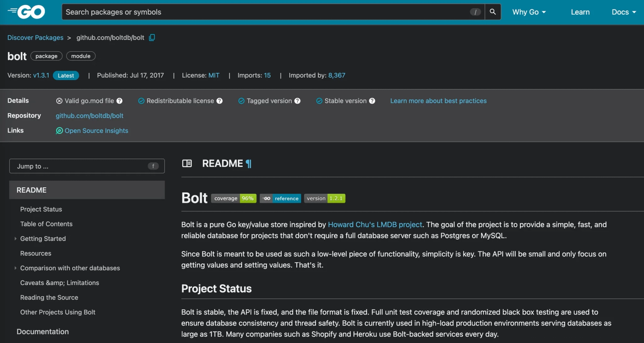The image size is (644, 343).
Task: Open the Imported by 8,367 link
Action: pyautogui.click(x=336, y=75)
